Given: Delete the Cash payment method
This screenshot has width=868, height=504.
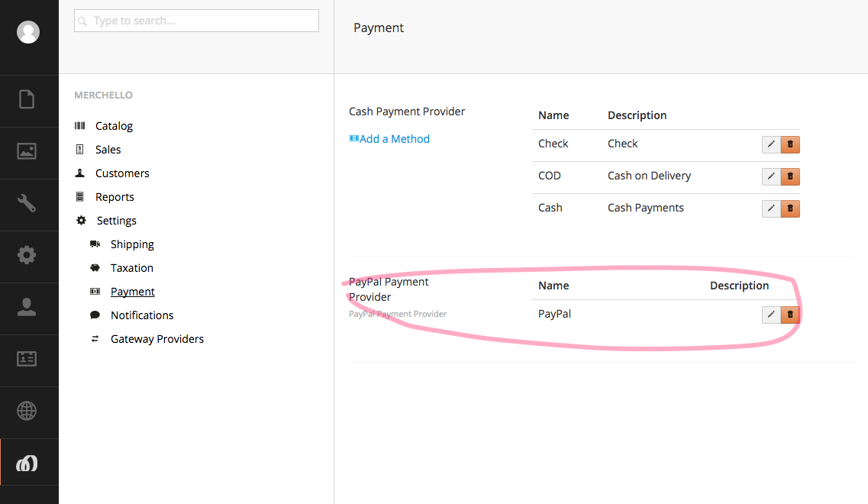Looking at the screenshot, I should pyautogui.click(x=790, y=208).
